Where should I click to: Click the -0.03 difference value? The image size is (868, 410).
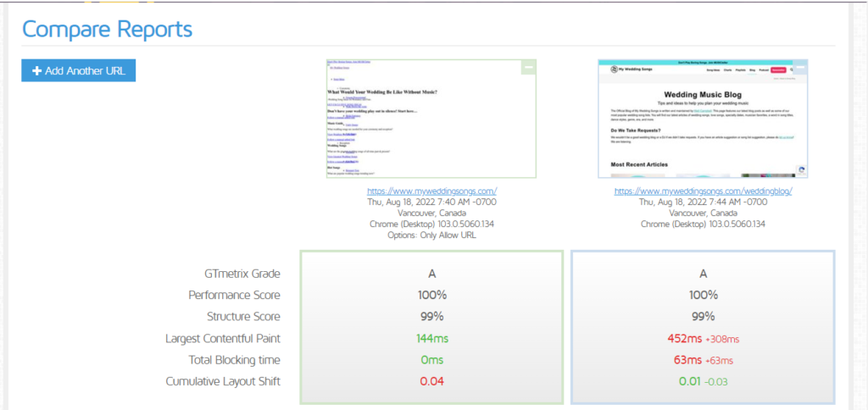[x=716, y=382]
